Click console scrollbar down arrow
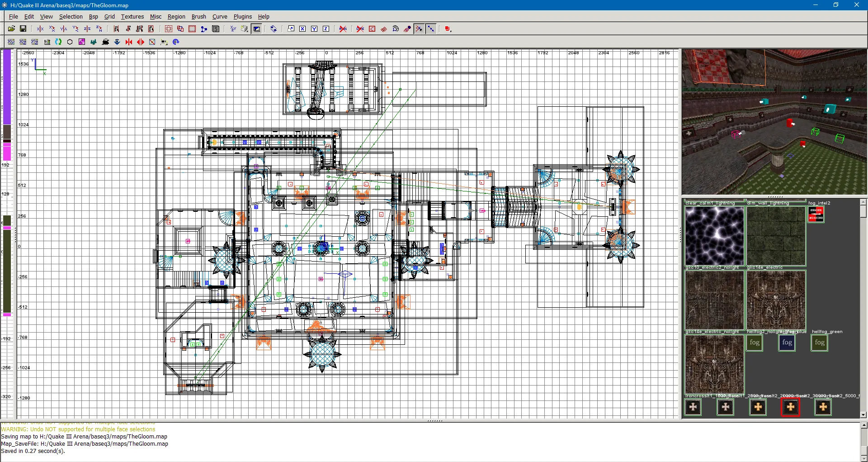The width and height of the screenshot is (868, 462). tap(864, 458)
